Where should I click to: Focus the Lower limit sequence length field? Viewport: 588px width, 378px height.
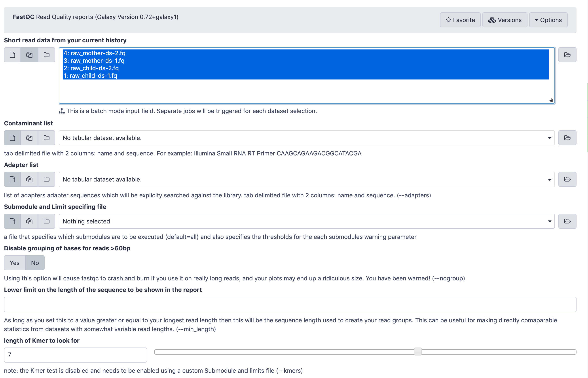pos(290,304)
